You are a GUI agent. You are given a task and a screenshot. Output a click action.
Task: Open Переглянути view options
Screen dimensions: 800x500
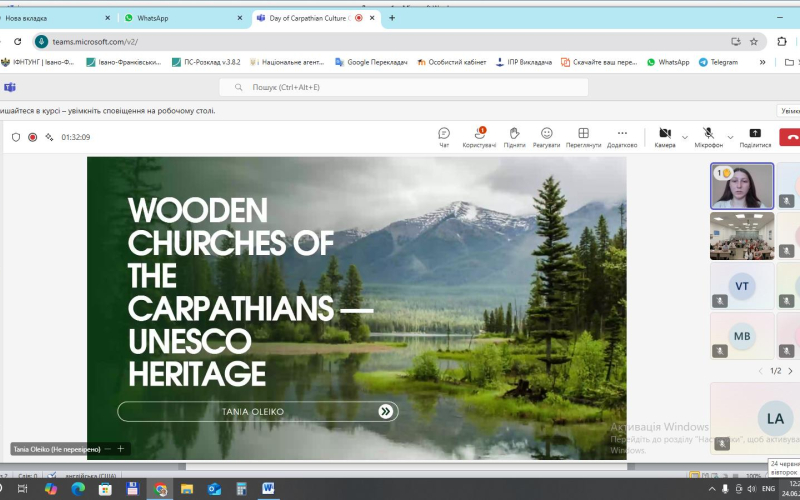[x=583, y=138]
